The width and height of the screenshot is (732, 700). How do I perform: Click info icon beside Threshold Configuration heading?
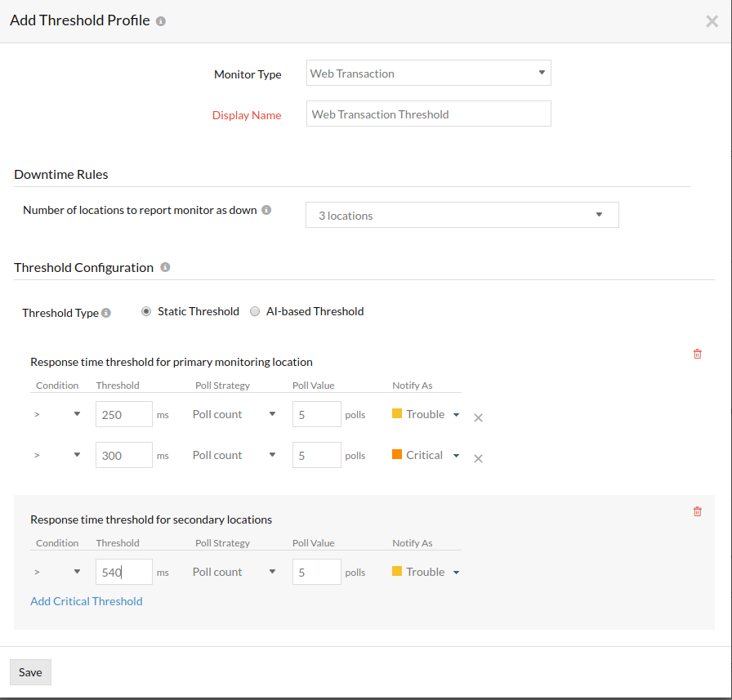click(x=165, y=267)
